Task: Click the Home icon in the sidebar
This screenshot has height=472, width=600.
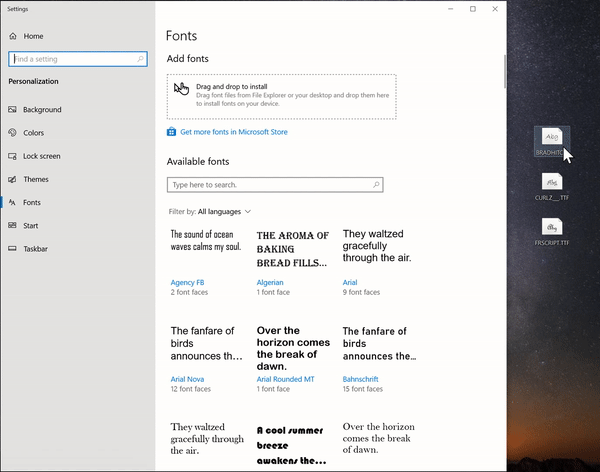Action: tap(13, 36)
